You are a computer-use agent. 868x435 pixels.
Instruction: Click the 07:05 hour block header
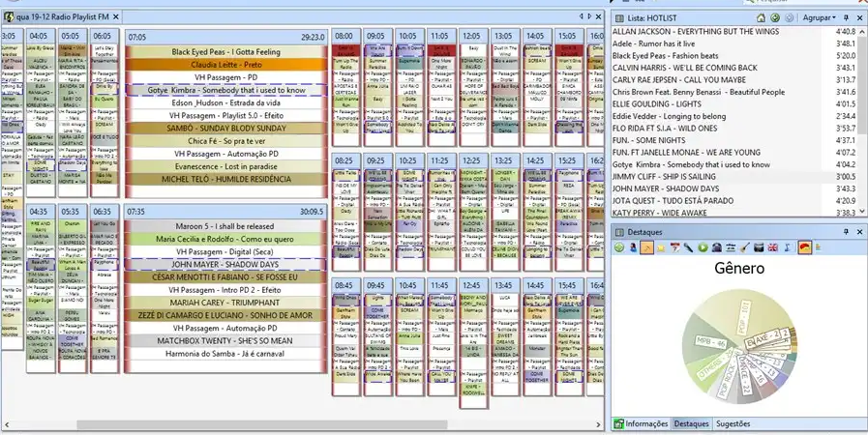[x=225, y=37]
